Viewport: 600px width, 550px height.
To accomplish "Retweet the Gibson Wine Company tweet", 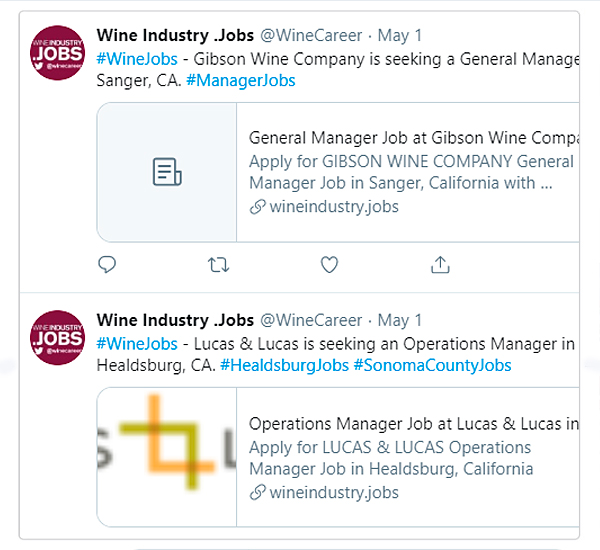I will (x=217, y=265).
